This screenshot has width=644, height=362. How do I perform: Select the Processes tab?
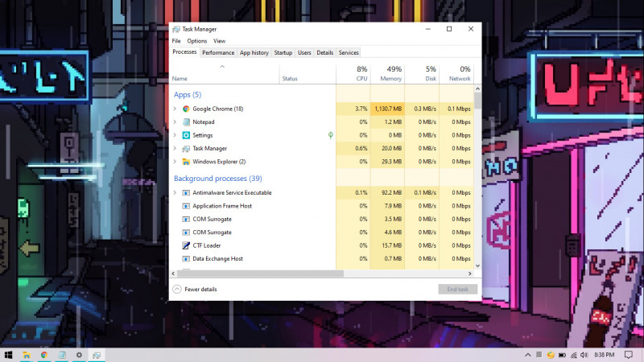tap(184, 52)
